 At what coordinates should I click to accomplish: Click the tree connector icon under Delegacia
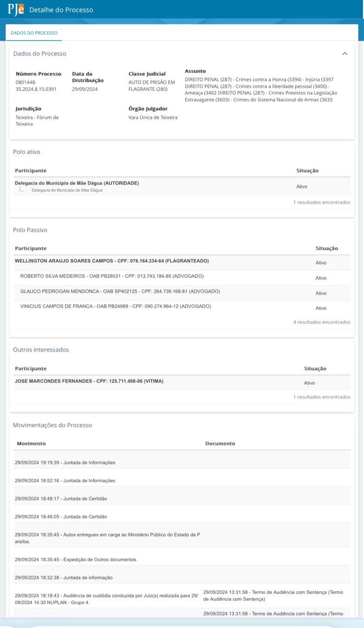22,189
